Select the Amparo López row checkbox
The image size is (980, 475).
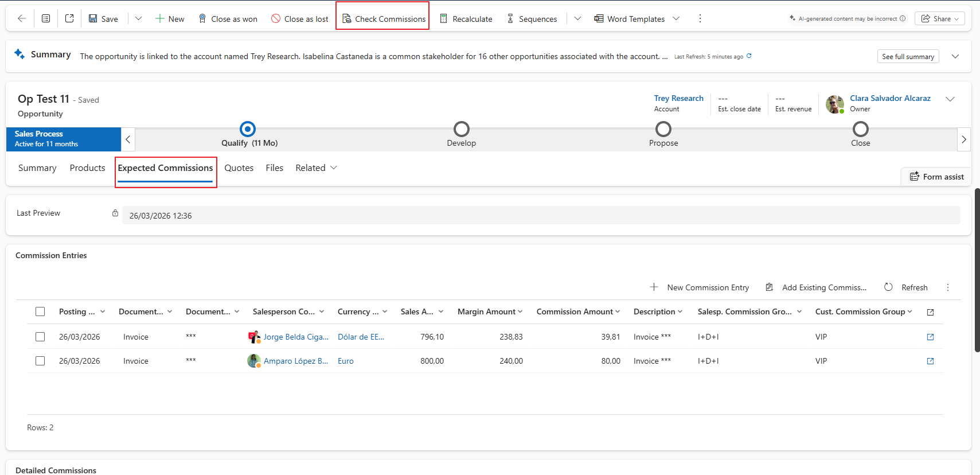tap(40, 361)
